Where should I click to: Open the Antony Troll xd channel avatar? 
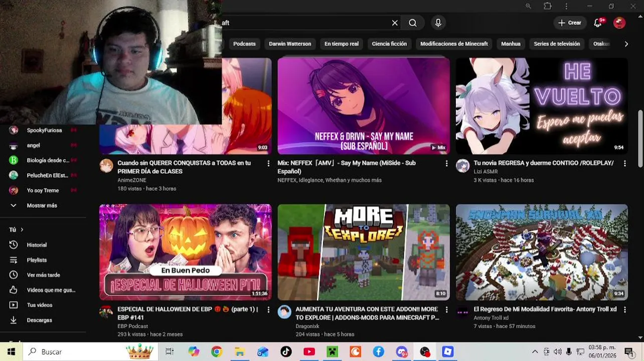(x=462, y=312)
